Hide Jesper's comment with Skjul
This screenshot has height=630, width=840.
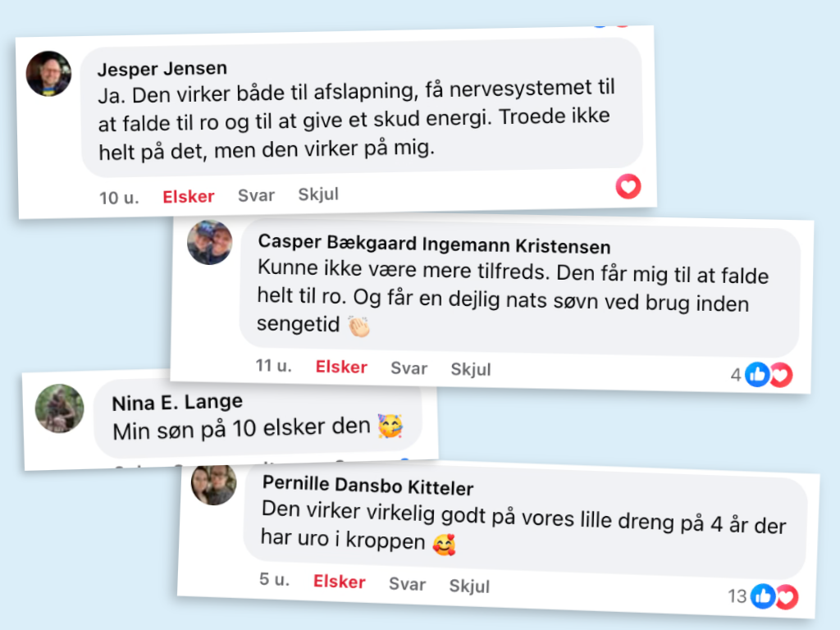pyautogui.click(x=318, y=194)
